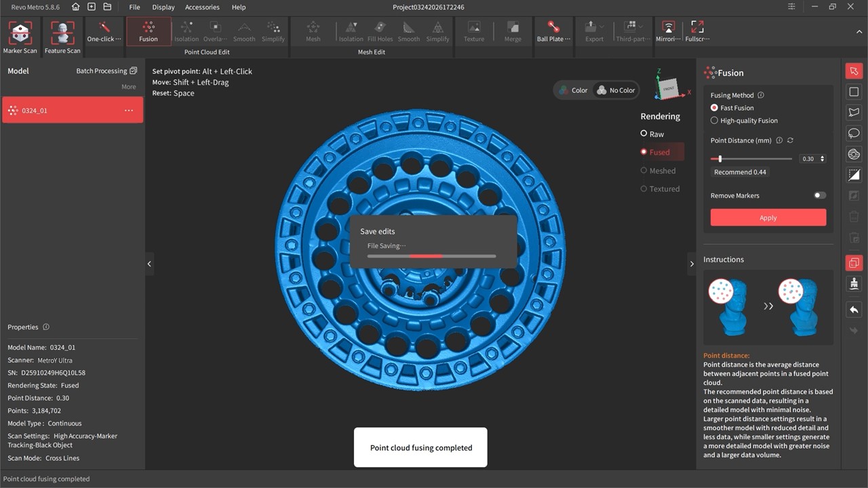868x488 pixels.
Task: Enter Fullscreen mode from the toolbar
Action: click(x=696, y=32)
